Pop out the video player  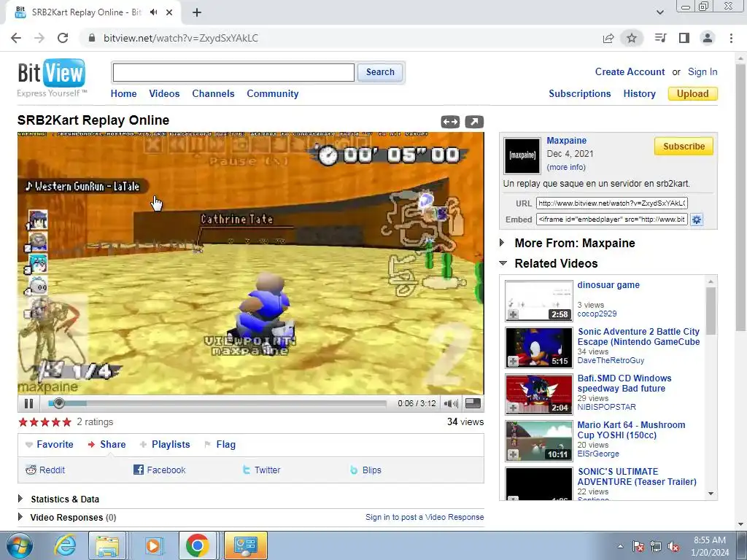pos(474,122)
